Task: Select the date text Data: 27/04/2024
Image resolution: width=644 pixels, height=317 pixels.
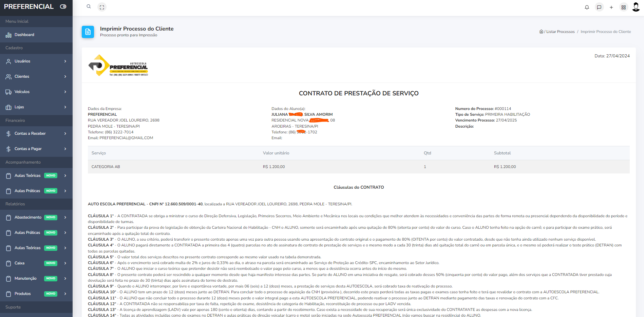Action: [x=612, y=56]
